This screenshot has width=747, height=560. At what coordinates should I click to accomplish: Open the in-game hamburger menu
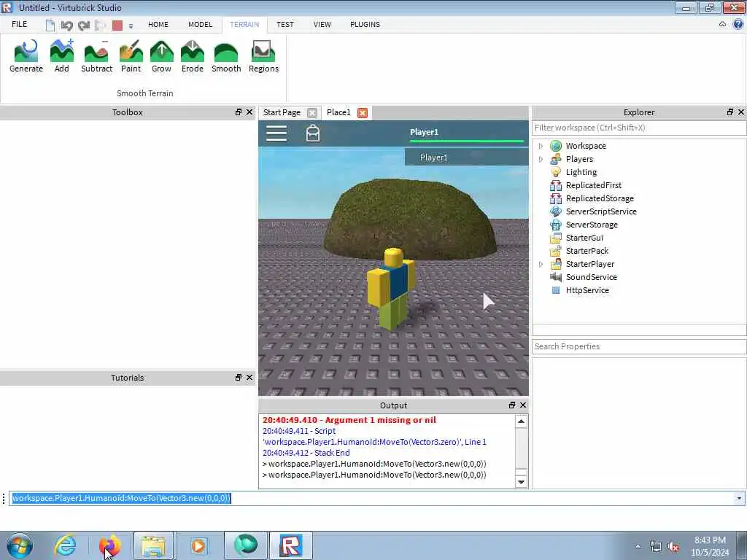tap(276, 133)
